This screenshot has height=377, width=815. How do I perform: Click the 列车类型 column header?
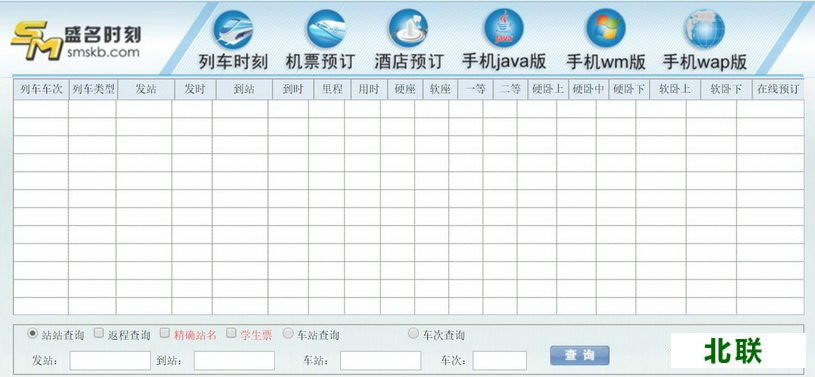93,89
